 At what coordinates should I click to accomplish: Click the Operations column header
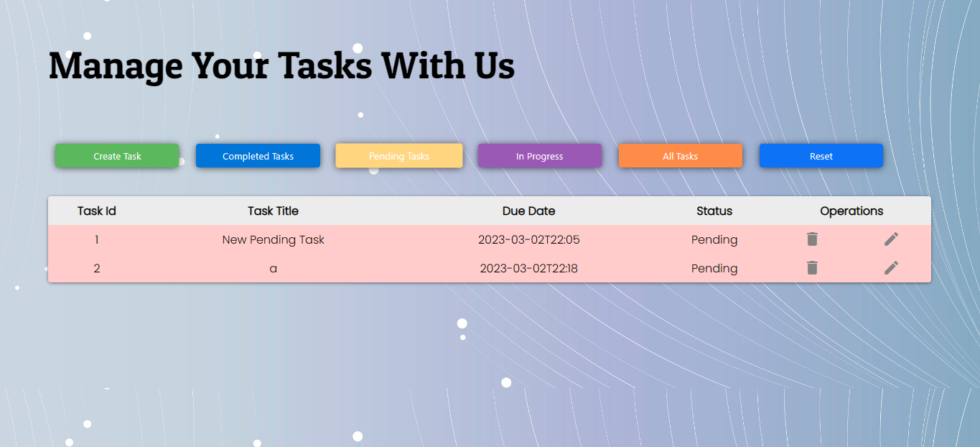click(x=851, y=211)
